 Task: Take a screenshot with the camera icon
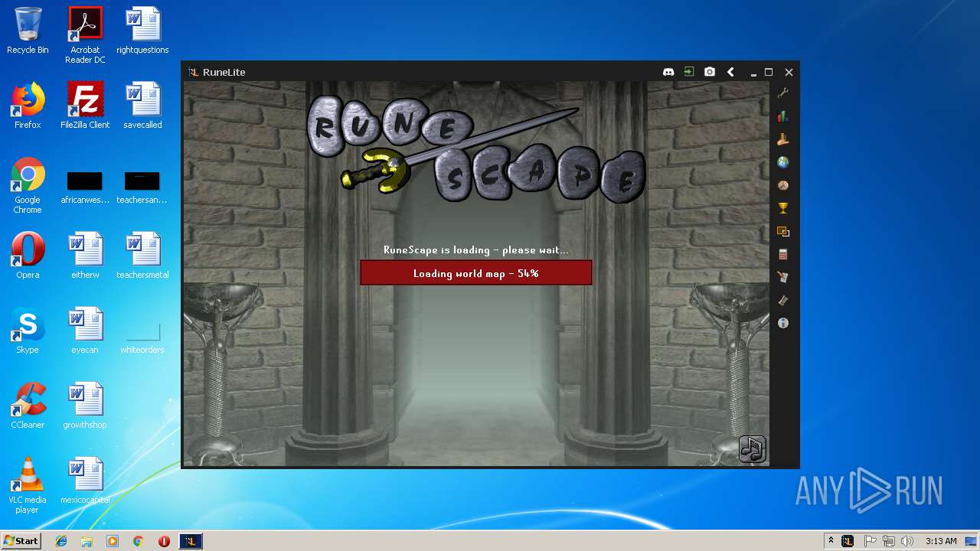(710, 72)
